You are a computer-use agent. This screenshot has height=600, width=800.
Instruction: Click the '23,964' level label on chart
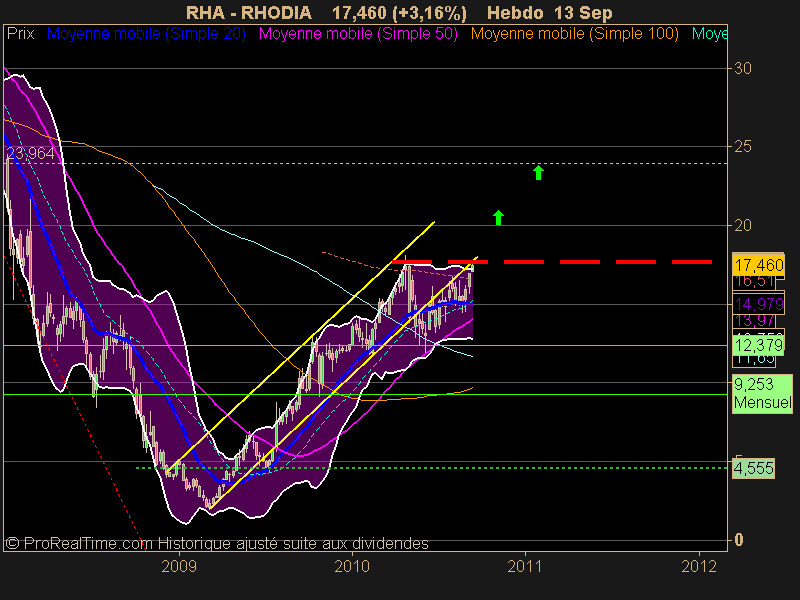(30, 153)
